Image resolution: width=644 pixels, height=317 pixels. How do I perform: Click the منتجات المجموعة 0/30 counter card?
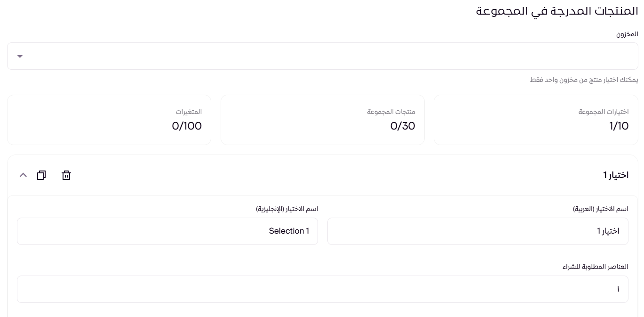pyautogui.click(x=322, y=120)
